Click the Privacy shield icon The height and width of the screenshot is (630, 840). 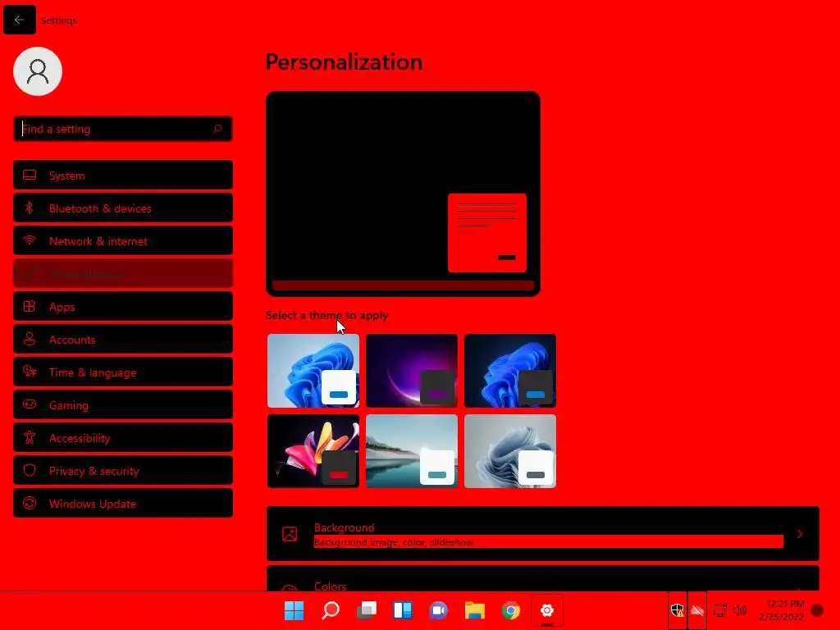(30, 470)
